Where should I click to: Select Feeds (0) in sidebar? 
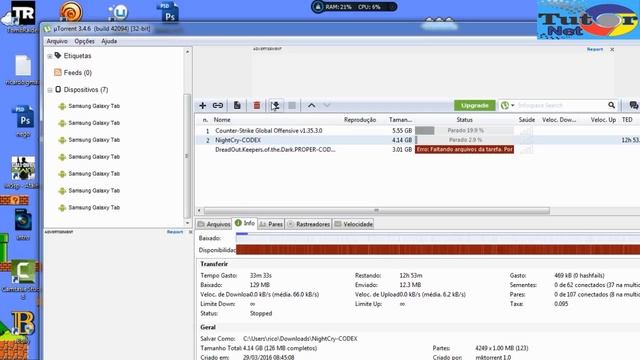[x=73, y=73]
